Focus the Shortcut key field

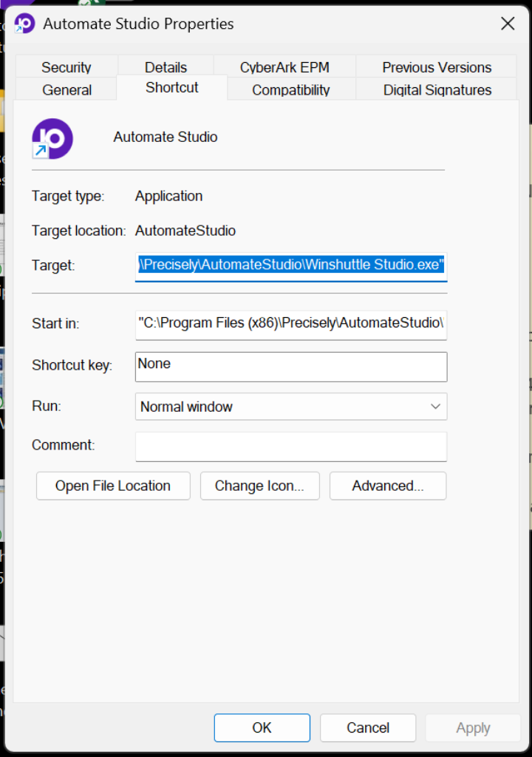point(291,366)
